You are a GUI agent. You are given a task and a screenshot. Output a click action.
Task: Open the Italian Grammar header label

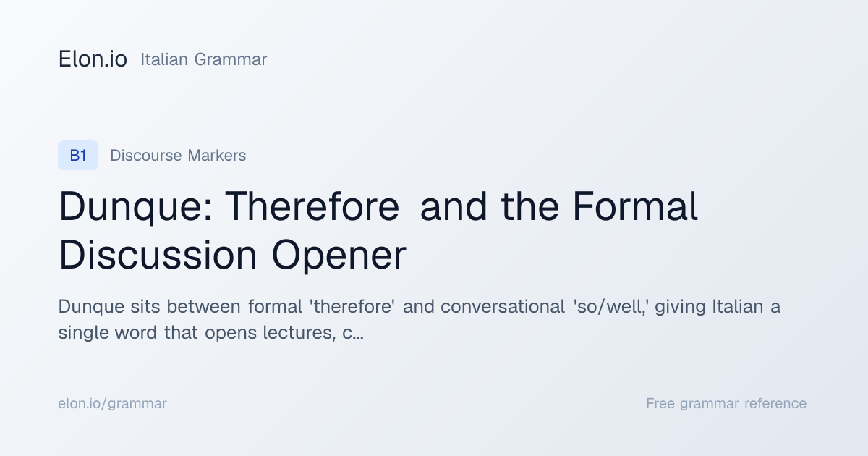(203, 59)
